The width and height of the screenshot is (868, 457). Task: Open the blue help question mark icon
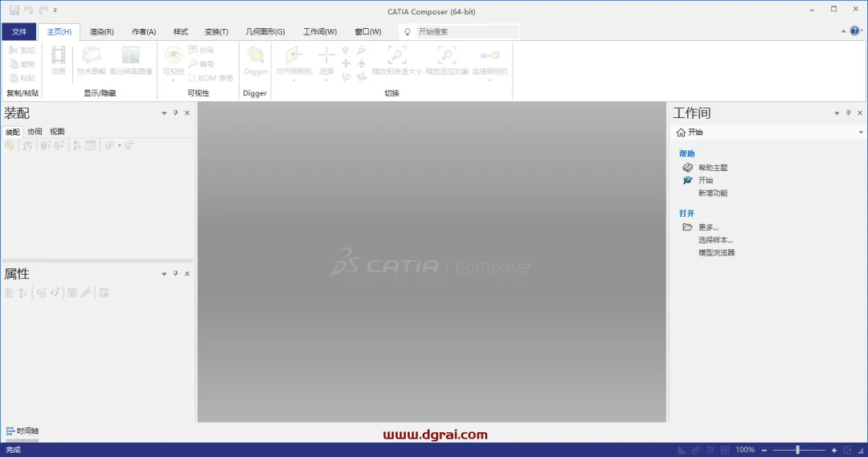point(854,31)
